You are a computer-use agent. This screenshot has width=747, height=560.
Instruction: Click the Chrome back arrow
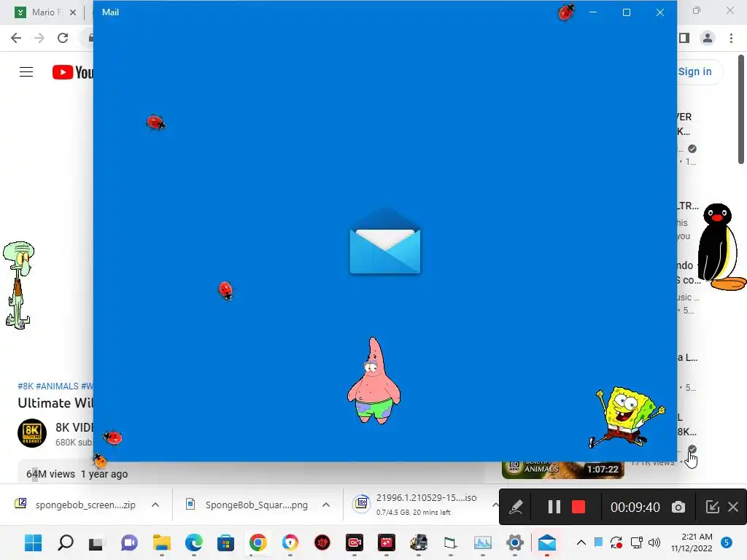16,38
